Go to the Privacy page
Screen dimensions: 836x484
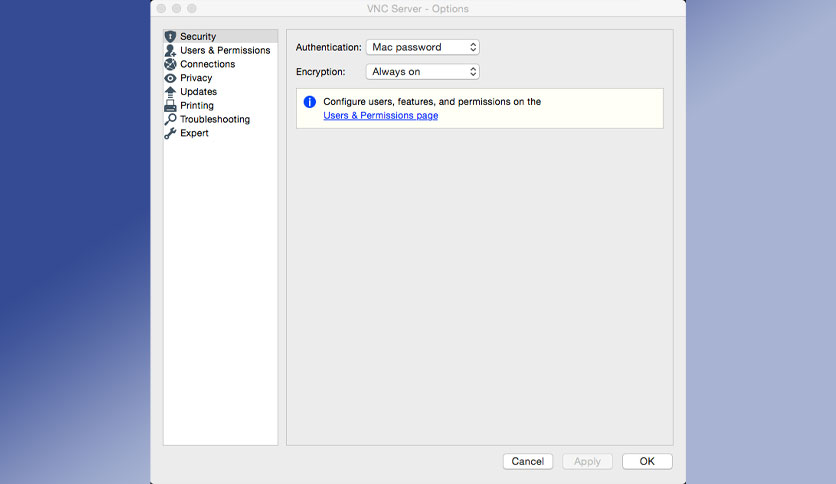point(196,78)
